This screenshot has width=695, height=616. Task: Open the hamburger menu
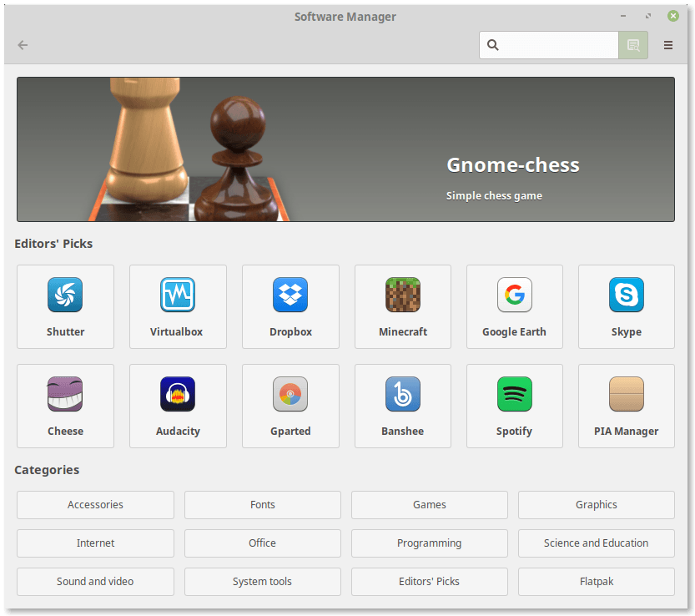point(668,45)
